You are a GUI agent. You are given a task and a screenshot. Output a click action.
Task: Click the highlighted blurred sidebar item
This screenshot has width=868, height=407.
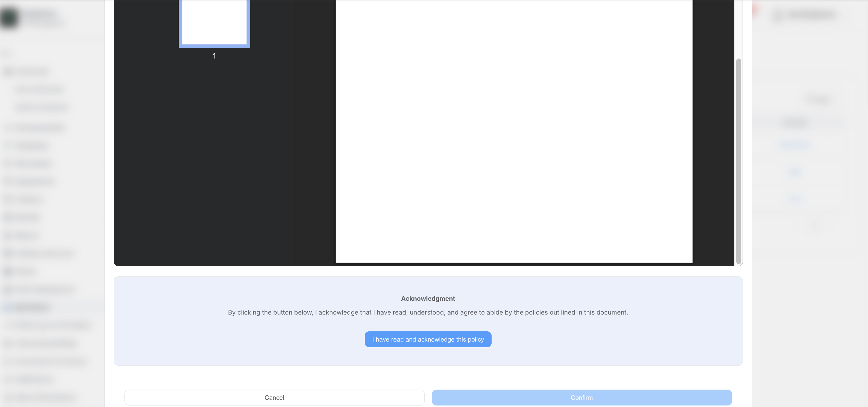[x=32, y=307]
